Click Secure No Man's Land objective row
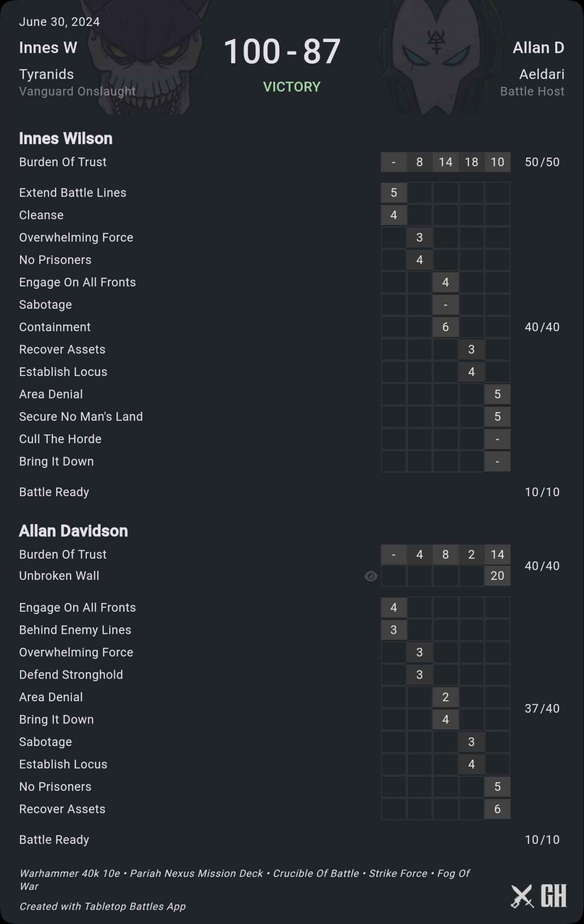The width and height of the screenshot is (584, 924). (81, 417)
